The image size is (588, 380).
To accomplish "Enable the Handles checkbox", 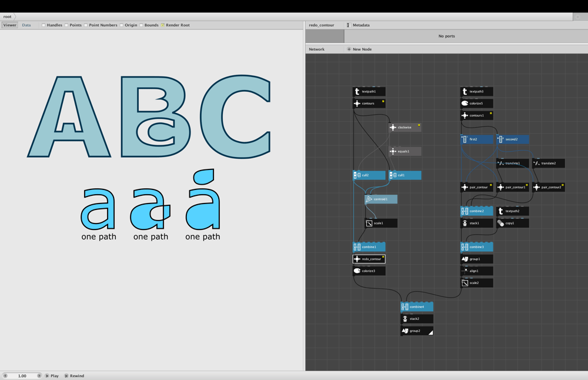I will pyautogui.click(x=44, y=25).
